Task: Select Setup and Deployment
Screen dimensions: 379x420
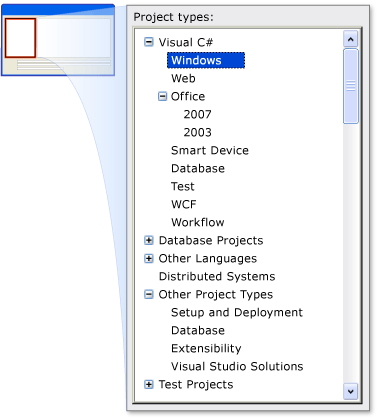Action: point(237,312)
